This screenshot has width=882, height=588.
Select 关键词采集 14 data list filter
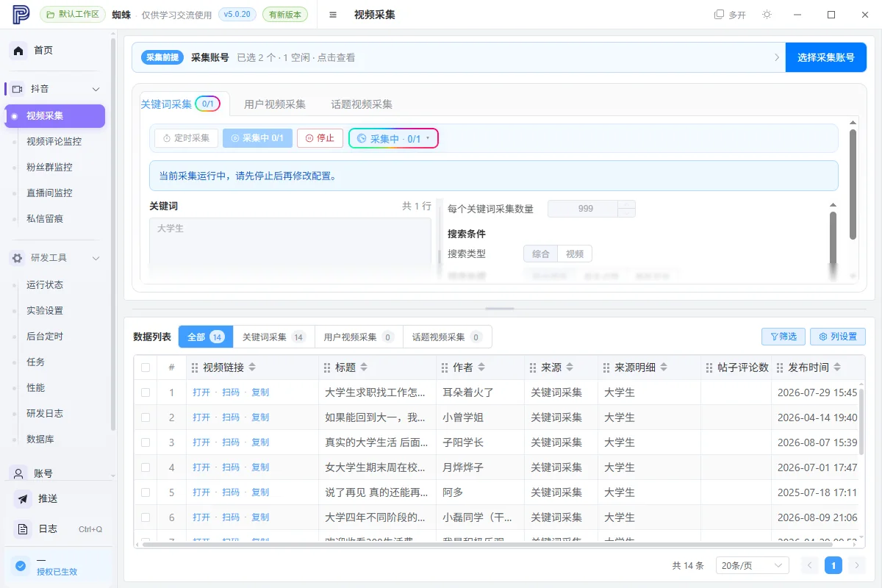(x=273, y=337)
